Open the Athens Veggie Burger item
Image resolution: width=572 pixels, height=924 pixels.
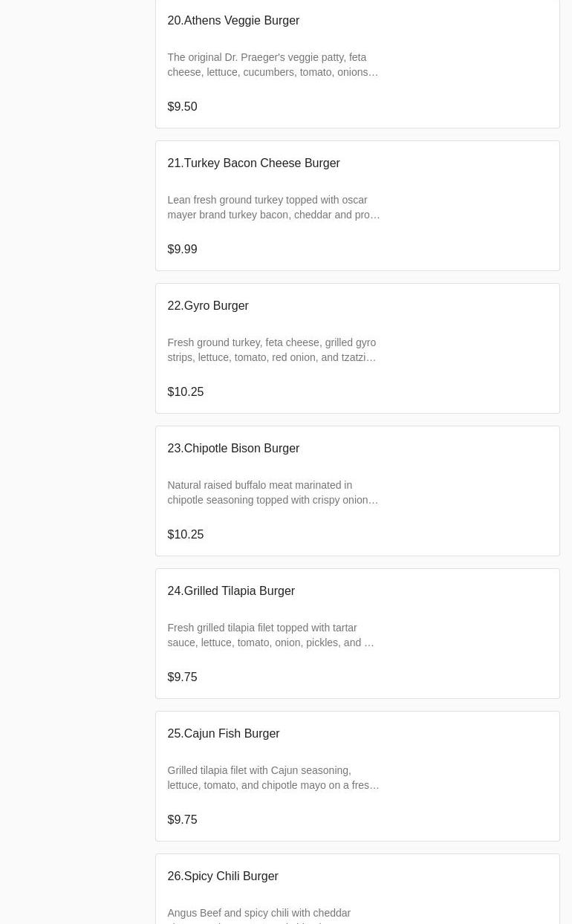click(233, 21)
